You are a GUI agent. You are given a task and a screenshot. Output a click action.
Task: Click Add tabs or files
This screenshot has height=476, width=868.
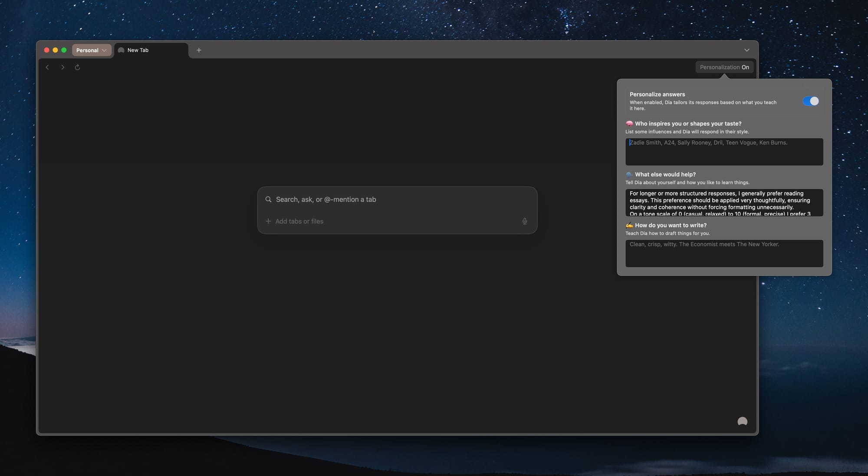pyautogui.click(x=299, y=221)
